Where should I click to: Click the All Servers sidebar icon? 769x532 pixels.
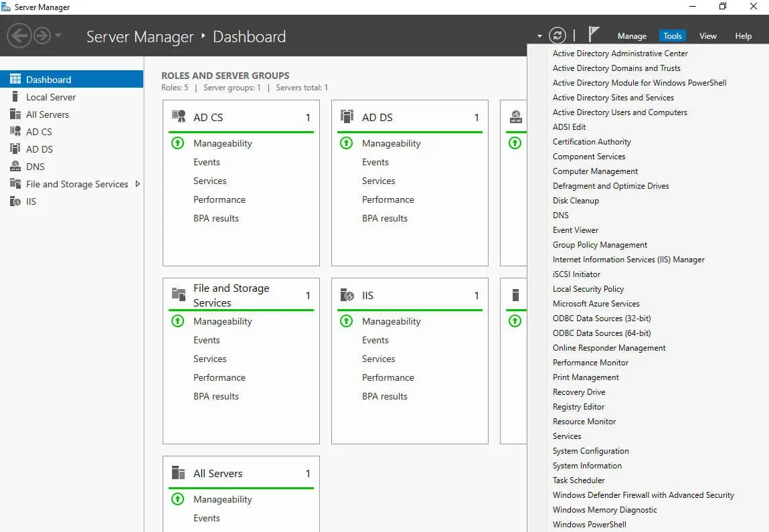(15, 114)
